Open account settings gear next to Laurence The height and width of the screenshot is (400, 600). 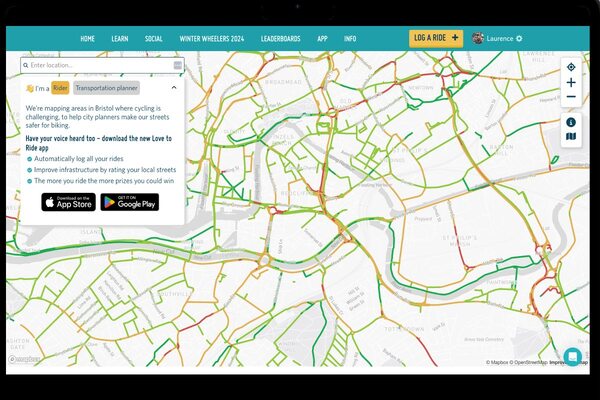pos(519,38)
